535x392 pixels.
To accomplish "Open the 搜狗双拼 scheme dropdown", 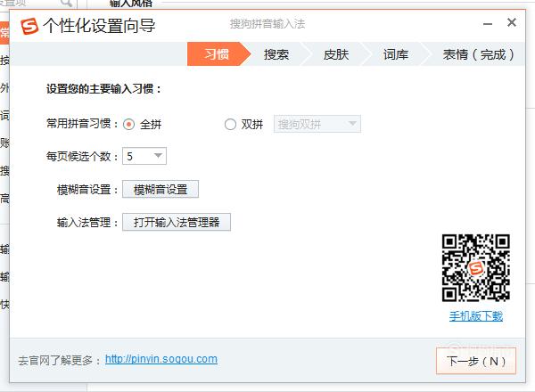I will pos(317,124).
